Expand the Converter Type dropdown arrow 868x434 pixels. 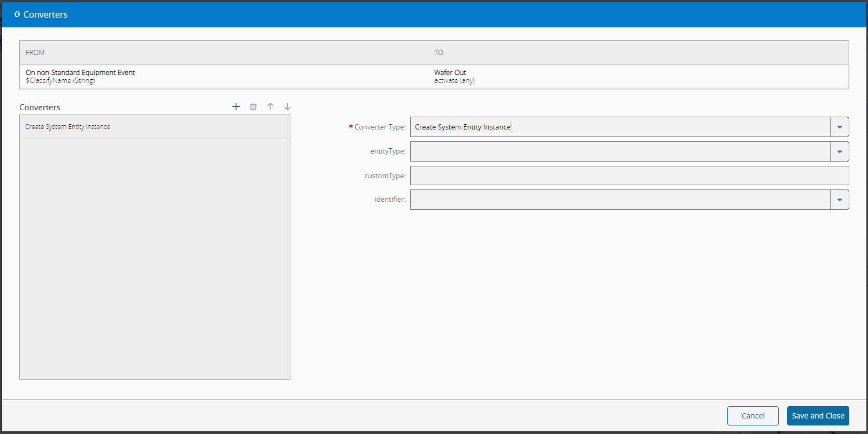[839, 127]
